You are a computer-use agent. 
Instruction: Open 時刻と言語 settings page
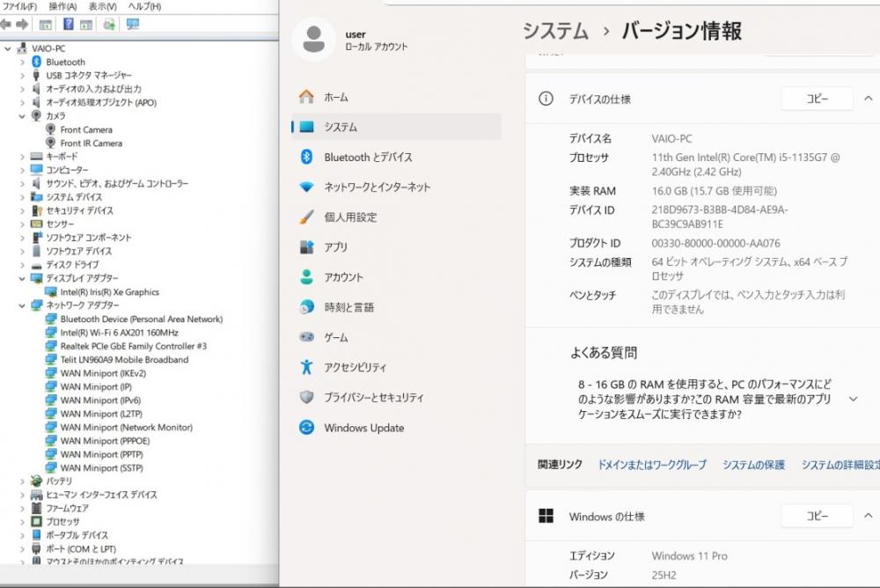(x=396, y=307)
